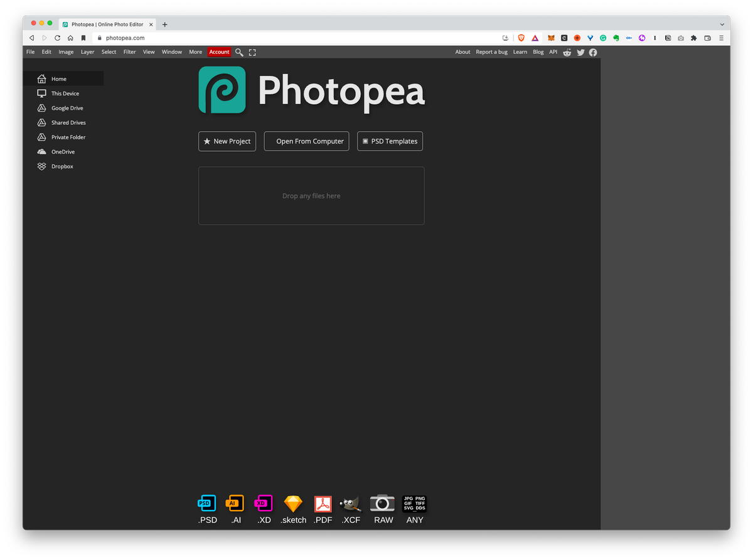Switch to the Dropbox storage source
Viewport: 753px width, 560px height.
tap(61, 166)
